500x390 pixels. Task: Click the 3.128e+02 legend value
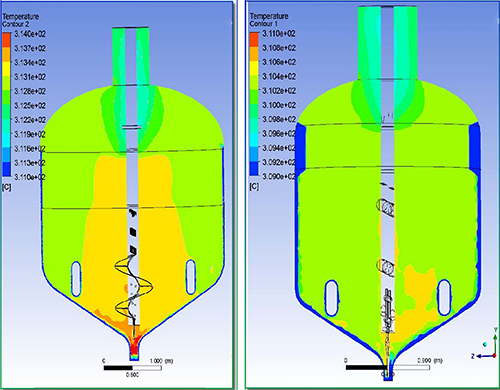[30, 91]
